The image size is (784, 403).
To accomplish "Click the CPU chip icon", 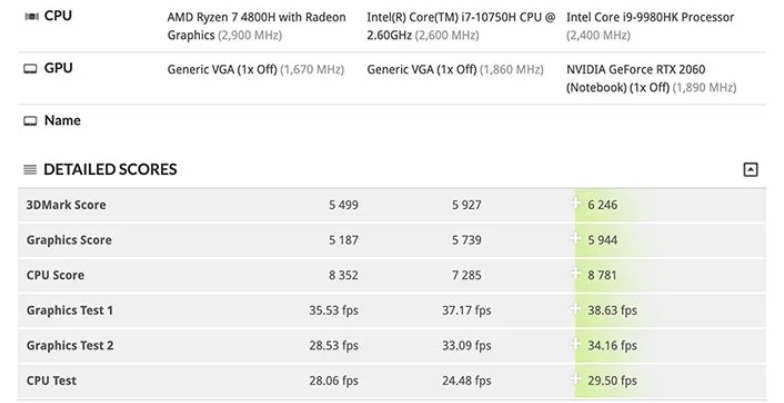I will point(30,17).
